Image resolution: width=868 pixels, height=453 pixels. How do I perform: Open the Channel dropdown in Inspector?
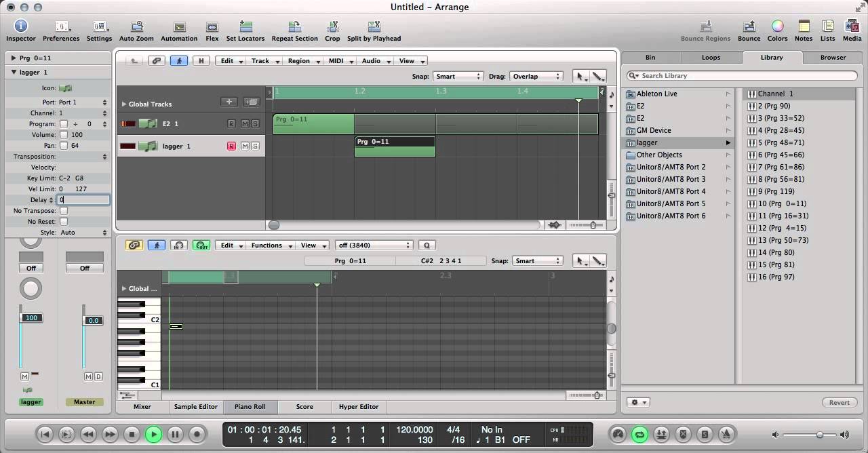[x=83, y=113]
